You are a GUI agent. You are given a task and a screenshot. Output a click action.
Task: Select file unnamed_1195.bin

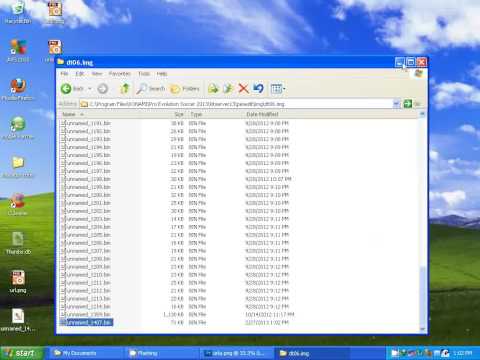coord(86,155)
